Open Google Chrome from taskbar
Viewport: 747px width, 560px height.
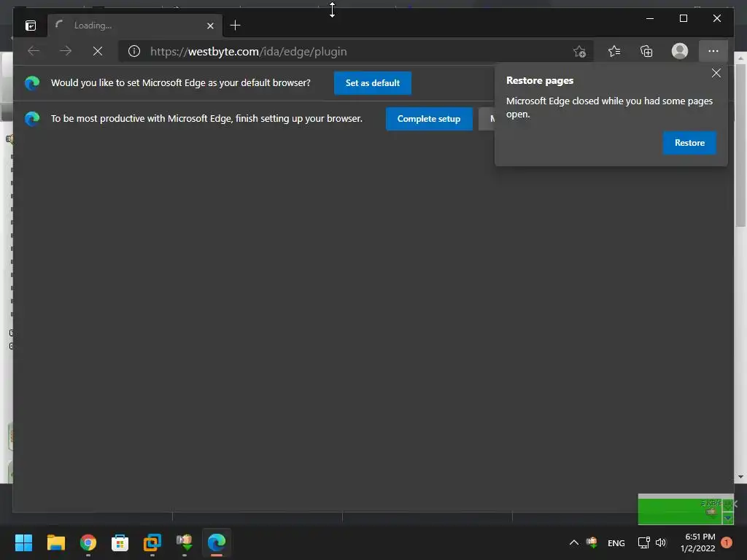coord(88,542)
